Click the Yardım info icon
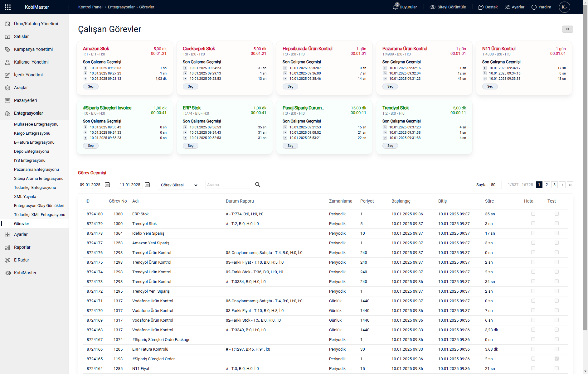This screenshot has width=588, height=374. 534,7
